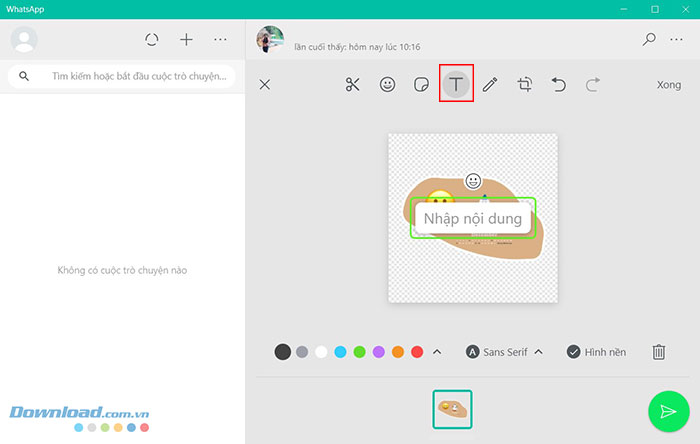The image size is (700, 444).
Task: Delete text with the trash icon
Action: 659,352
